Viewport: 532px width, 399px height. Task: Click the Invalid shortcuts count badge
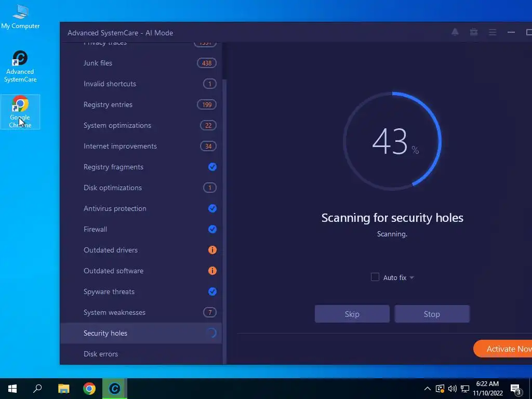(210, 84)
